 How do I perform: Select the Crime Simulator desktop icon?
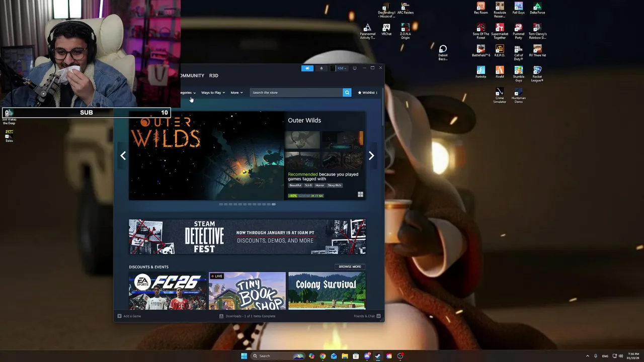tap(500, 96)
